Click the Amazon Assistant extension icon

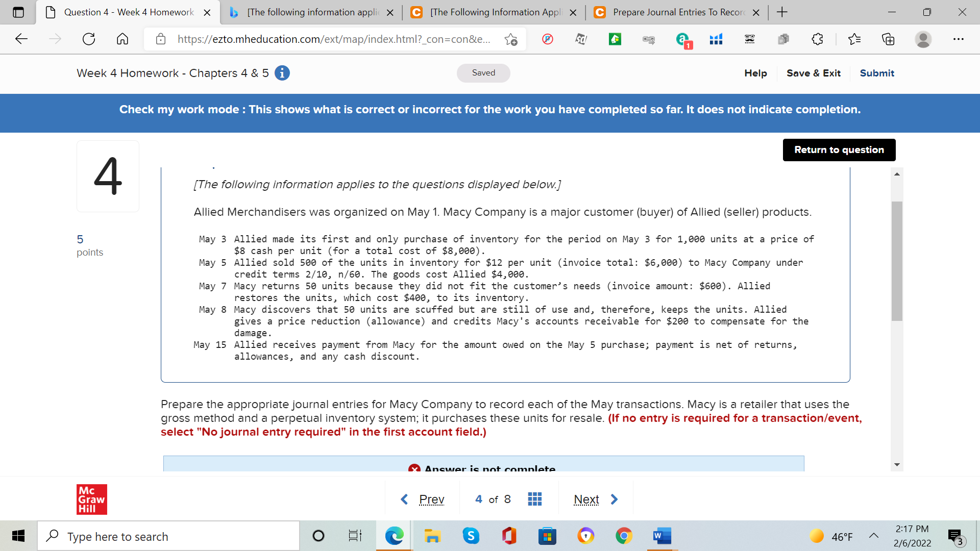point(682,39)
